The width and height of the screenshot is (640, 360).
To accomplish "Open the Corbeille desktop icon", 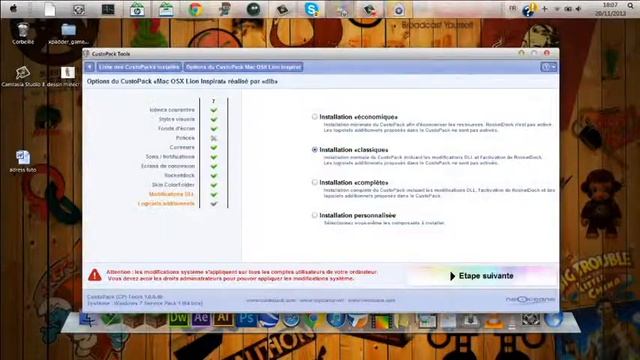I will click(x=23, y=33).
